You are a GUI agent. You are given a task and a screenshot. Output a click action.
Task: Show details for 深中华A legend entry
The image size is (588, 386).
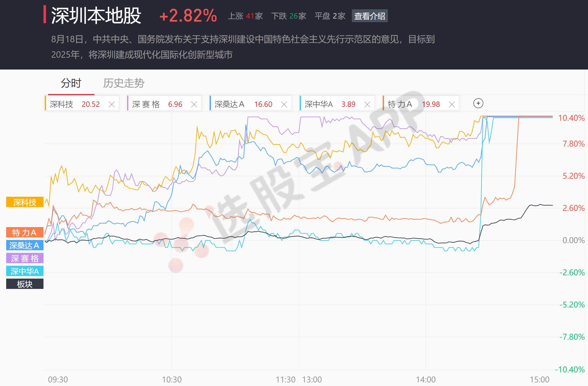pyautogui.click(x=24, y=271)
